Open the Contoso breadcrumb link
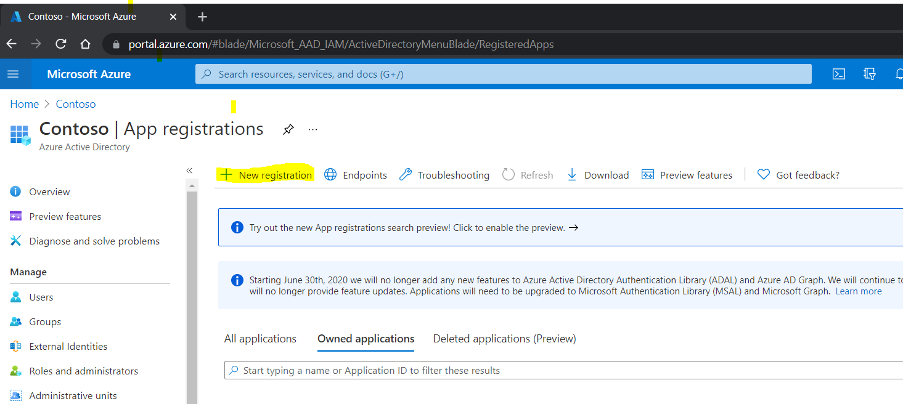Screen dimensions: 904x404 (x=76, y=104)
